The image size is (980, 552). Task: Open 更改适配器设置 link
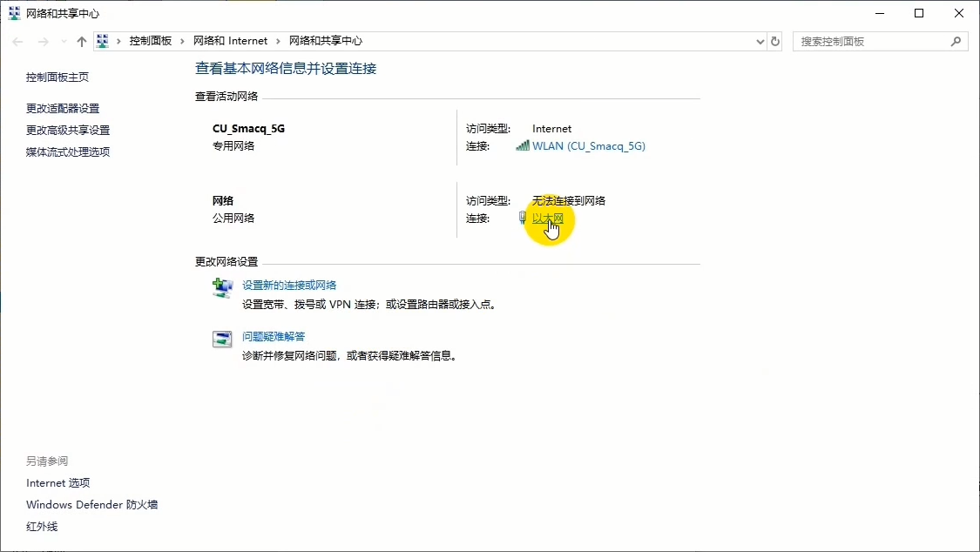(x=63, y=108)
